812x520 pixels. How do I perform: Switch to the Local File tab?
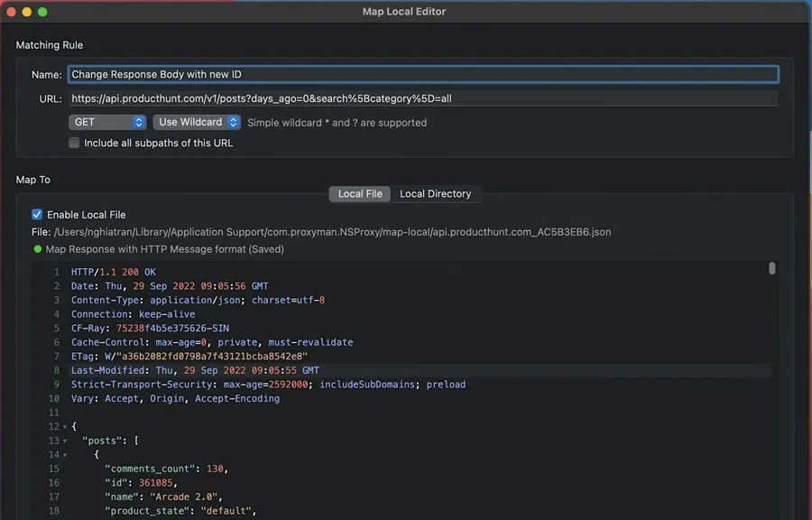tap(360, 194)
